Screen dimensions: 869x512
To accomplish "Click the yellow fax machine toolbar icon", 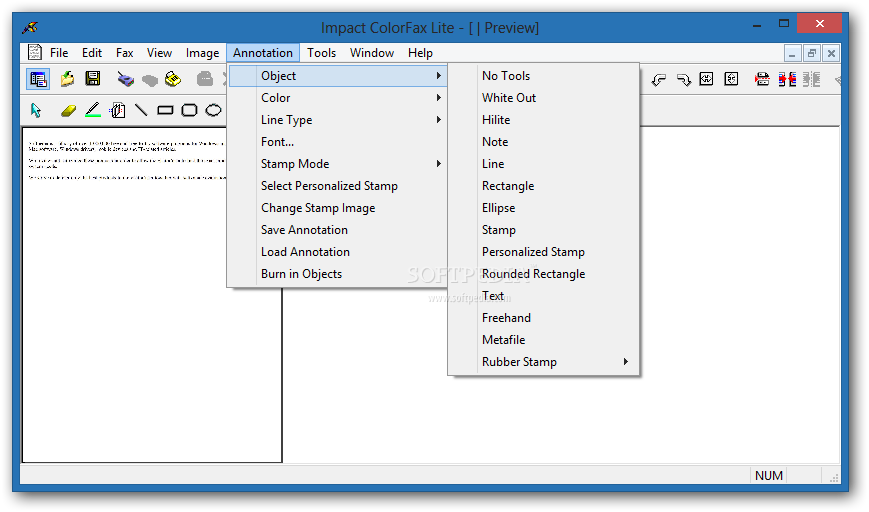I will [x=173, y=79].
